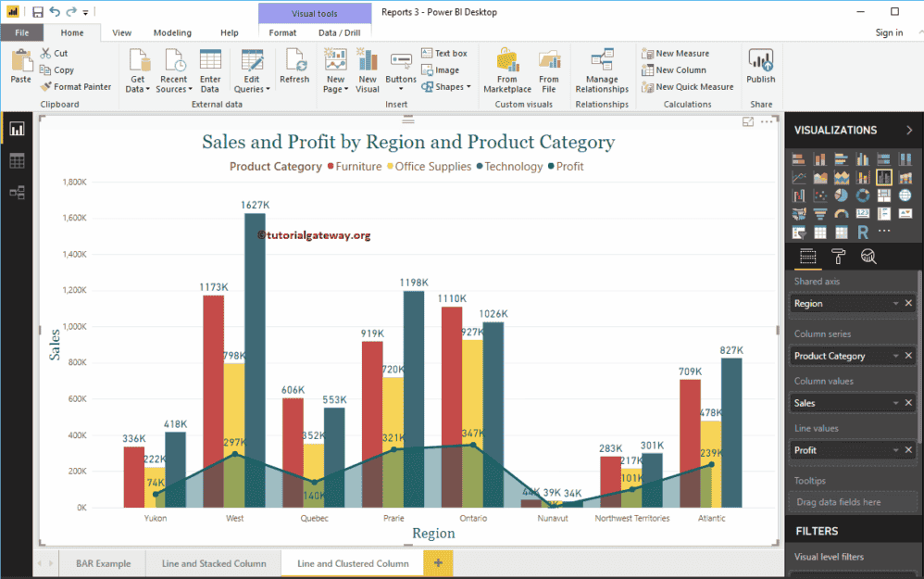Image resolution: width=924 pixels, height=579 pixels.
Task: Switch to the Modeling ribbon tab
Action: coord(172,31)
